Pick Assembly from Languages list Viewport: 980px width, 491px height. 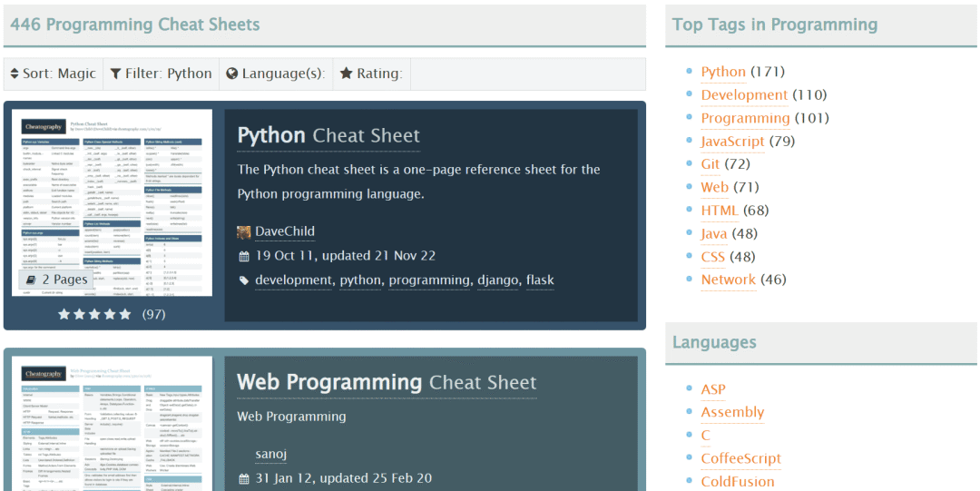732,412
